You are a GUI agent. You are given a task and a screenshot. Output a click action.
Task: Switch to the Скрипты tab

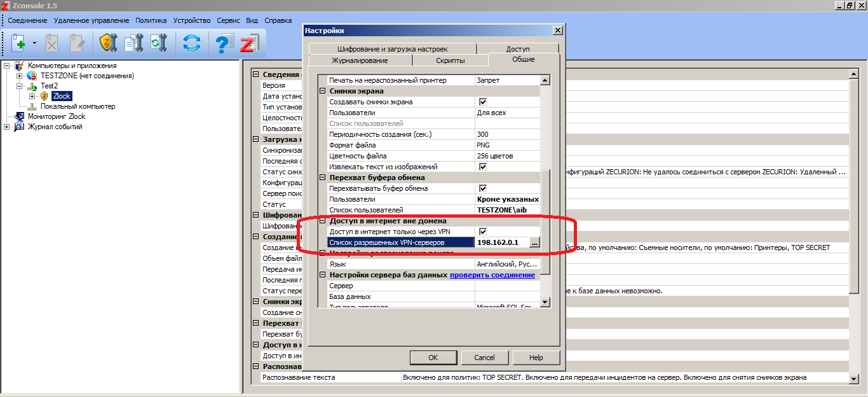(450, 60)
